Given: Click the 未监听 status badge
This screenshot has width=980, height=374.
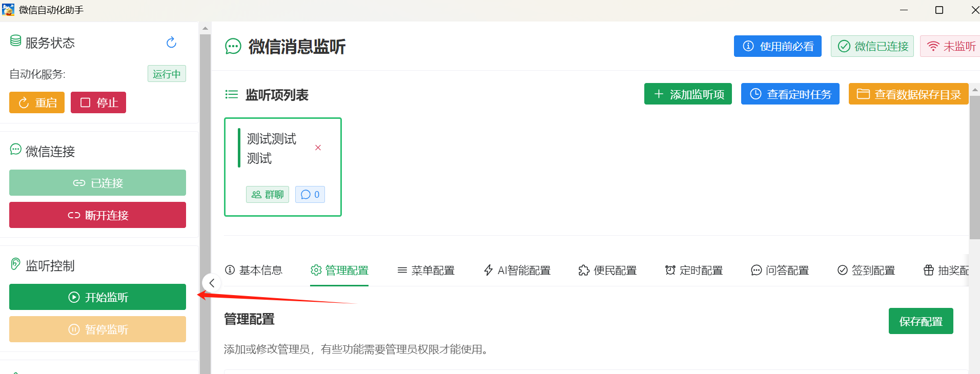Looking at the screenshot, I should (951, 46).
